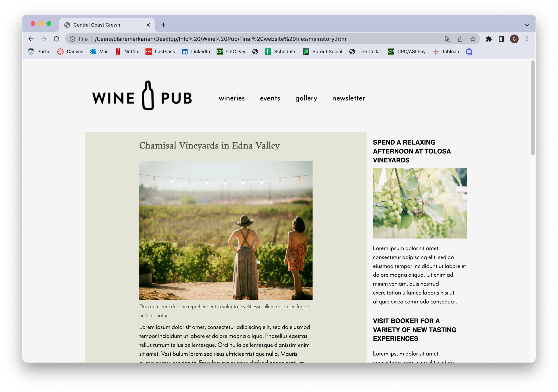This screenshot has height=392, width=558.
Task: Expand the tab search chevron
Action: (527, 25)
